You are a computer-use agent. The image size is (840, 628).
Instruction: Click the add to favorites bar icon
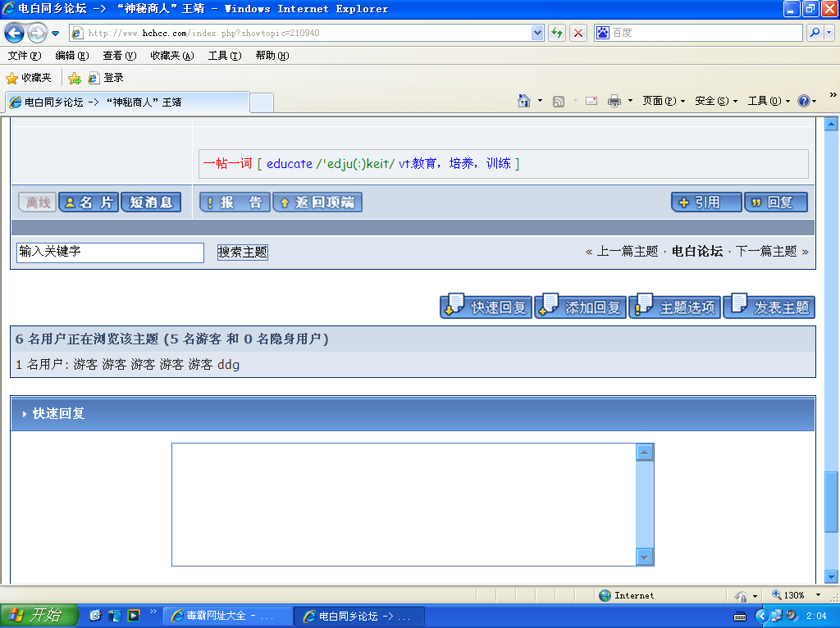(x=75, y=78)
